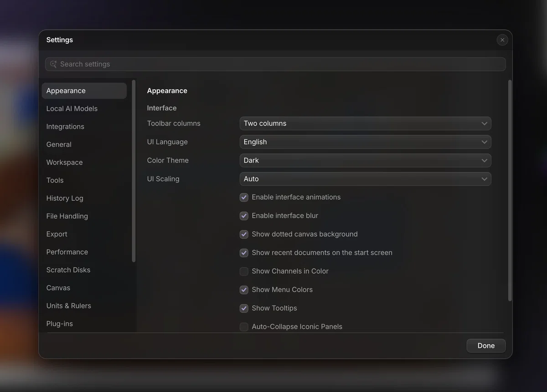Expand the UI Scaling dropdown
Viewport: 547px width, 392px height.
coord(365,179)
